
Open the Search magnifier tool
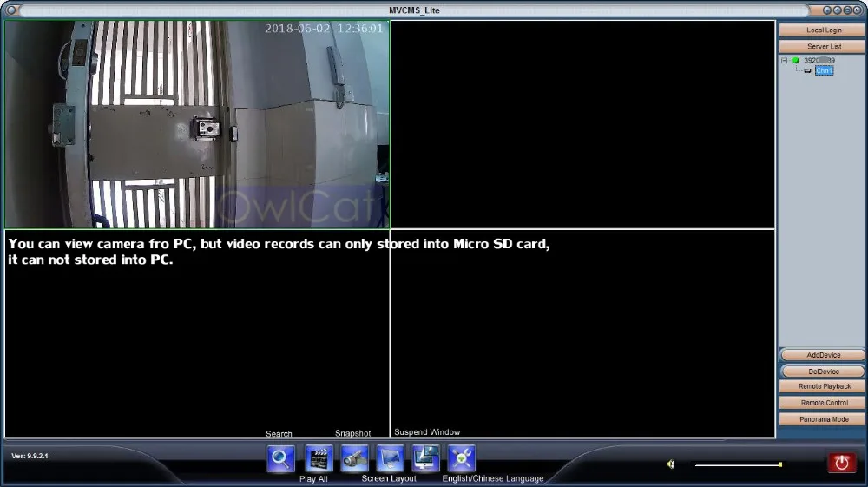[280, 458]
